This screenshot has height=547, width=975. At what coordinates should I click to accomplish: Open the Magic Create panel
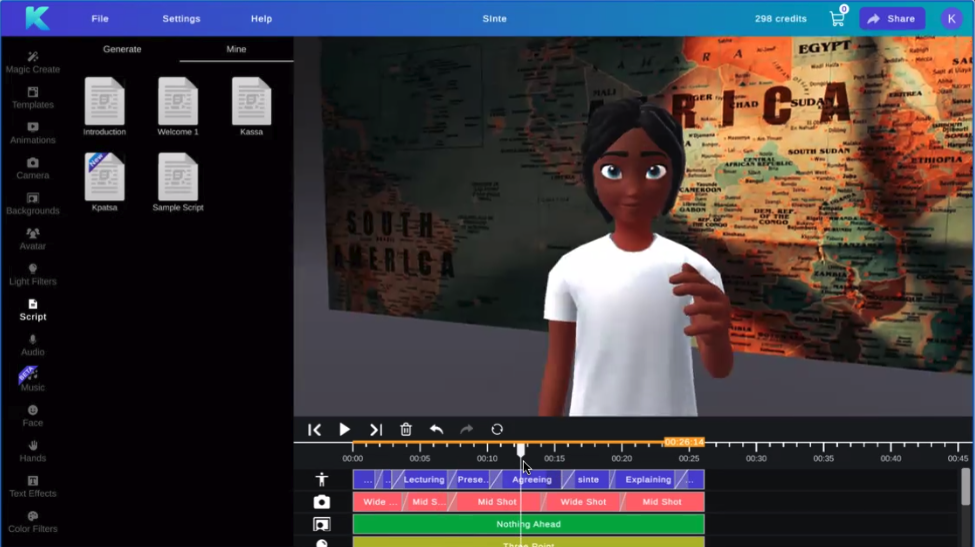click(x=32, y=62)
